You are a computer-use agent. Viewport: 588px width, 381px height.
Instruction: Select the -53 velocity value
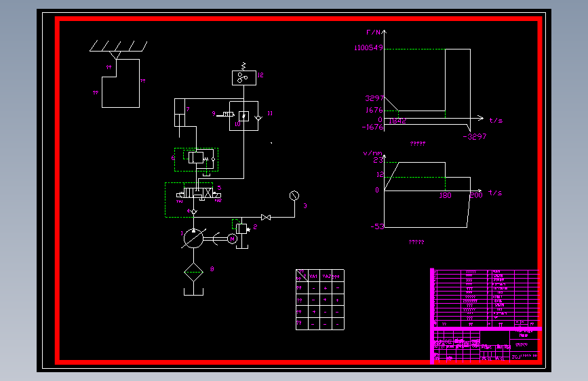pos(377,226)
